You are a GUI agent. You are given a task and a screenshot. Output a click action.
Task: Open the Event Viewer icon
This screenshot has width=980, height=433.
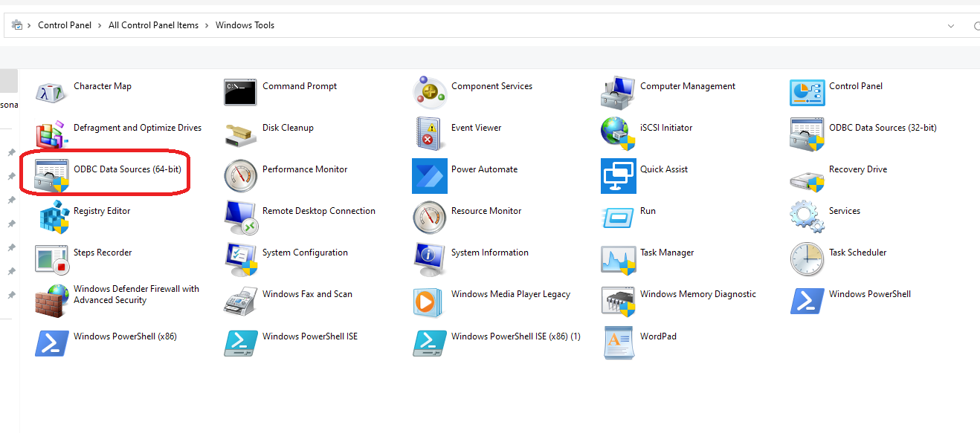430,134
